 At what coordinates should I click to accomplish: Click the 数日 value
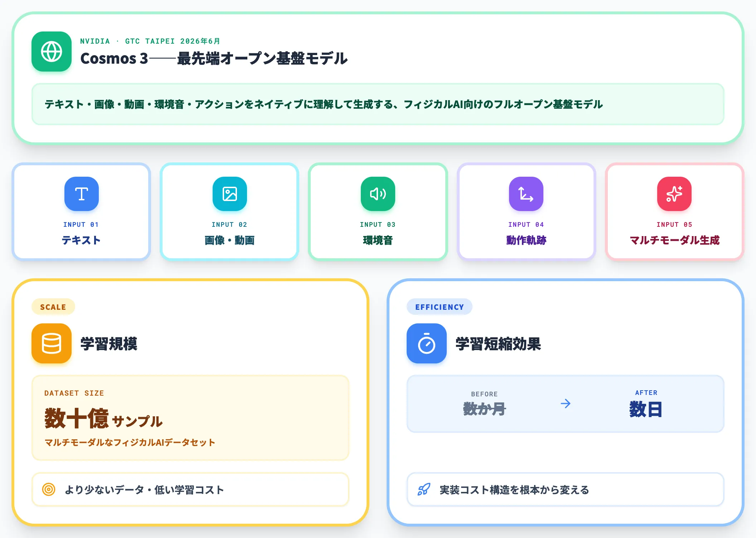pos(646,409)
